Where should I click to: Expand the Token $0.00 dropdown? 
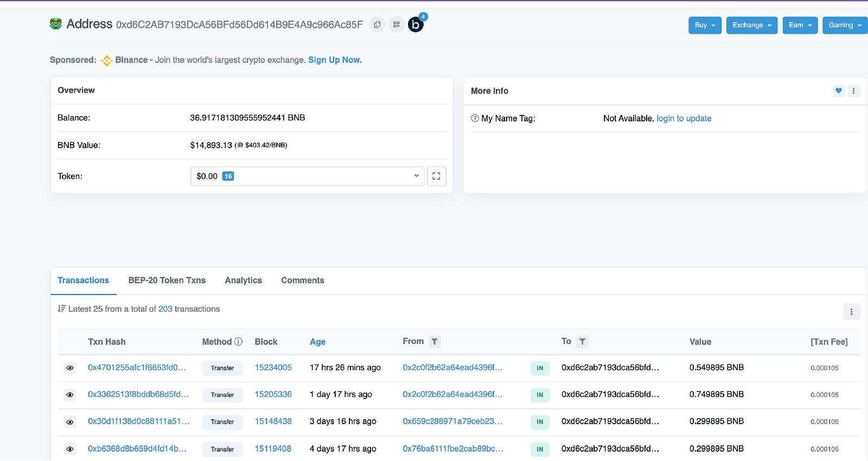coord(307,176)
